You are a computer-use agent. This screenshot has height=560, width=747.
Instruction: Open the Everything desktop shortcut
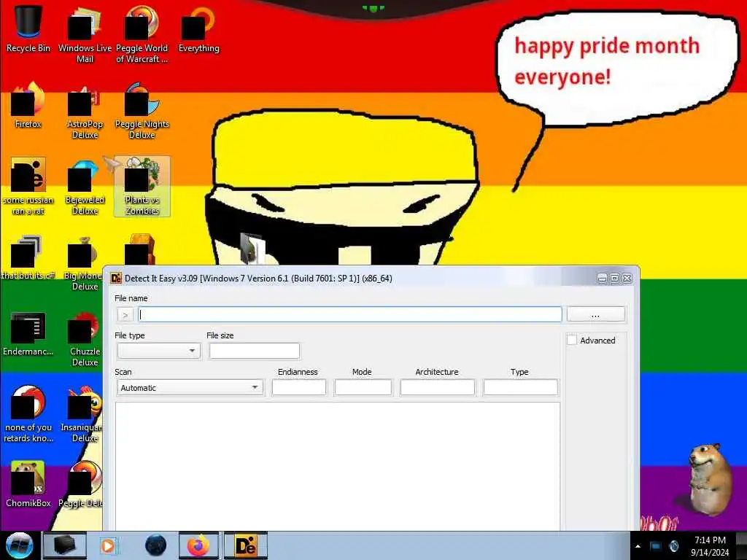[x=198, y=28]
